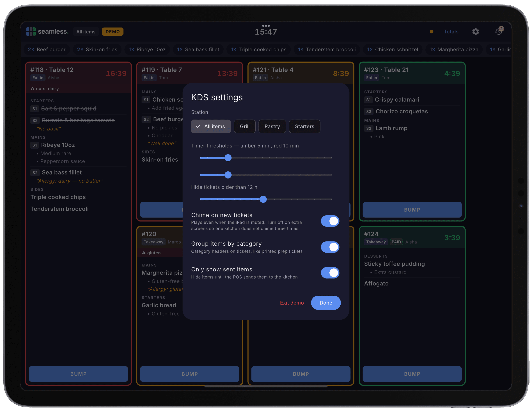Click the Exit demo link
This screenshot has width=532, height=412.
pos(292,303)
